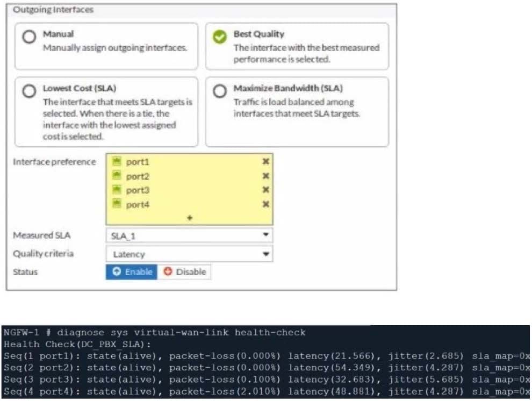This screenshot has width=532, height=401.
Task: Click the port4 interface icon
Action: 117,204
